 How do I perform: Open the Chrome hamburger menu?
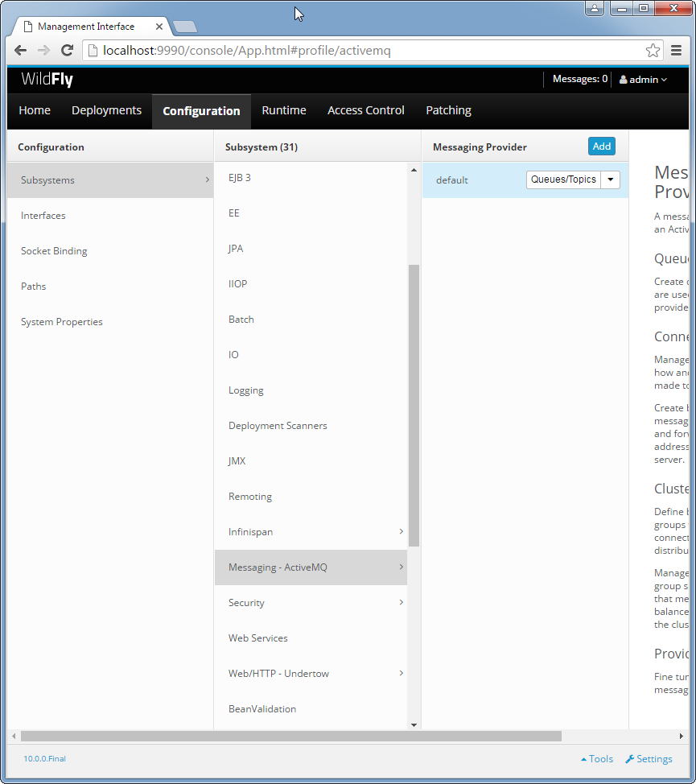coord(676,51)
